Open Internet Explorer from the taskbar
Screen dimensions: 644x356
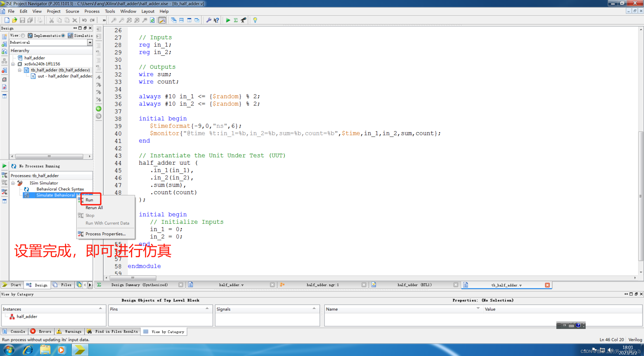28,350
